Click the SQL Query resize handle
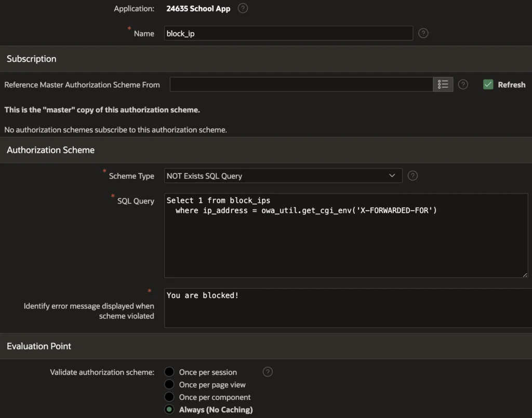The height and width of the screenshot is (418, 532). click(525, 275)
